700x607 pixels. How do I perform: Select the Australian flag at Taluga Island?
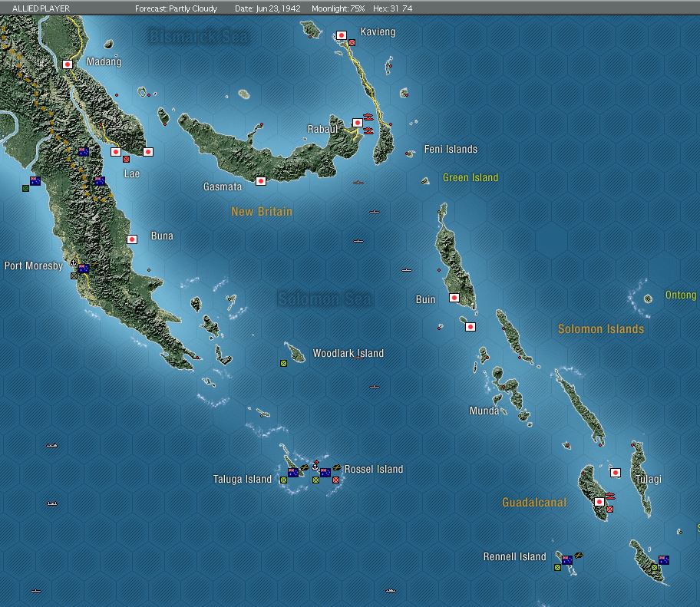tap(293, 473)
